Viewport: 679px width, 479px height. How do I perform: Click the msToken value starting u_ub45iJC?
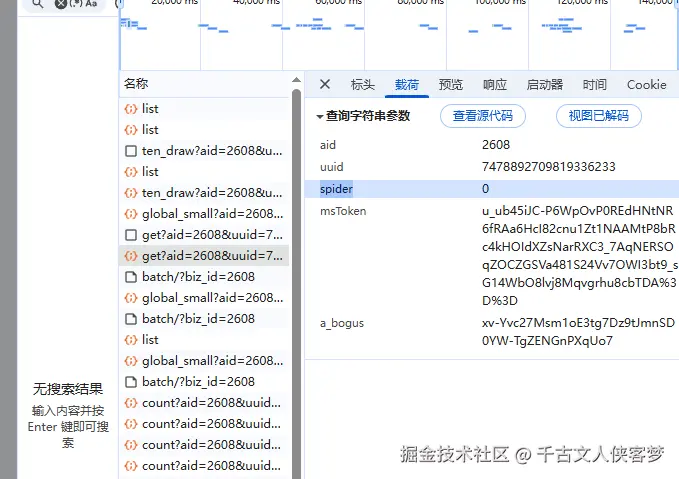579,256
